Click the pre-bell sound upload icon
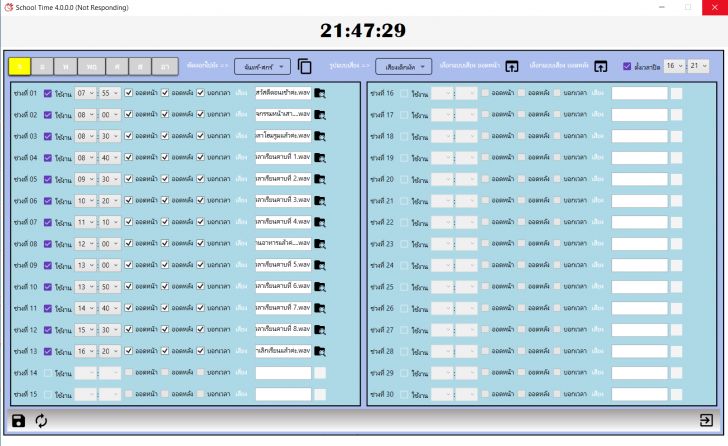The image size is (728, 446). coord(512,66)
